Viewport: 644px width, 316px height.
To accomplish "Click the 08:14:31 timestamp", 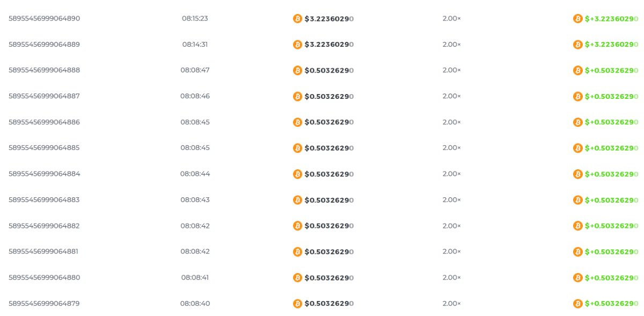I will [195, 45].
